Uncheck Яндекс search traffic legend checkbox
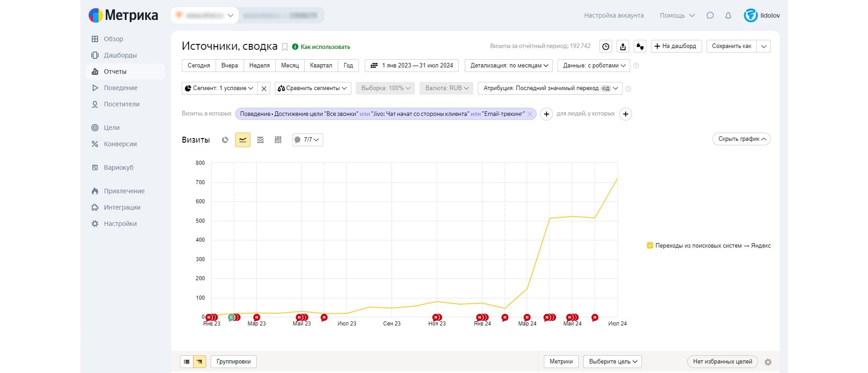 [x=650, y=245]
